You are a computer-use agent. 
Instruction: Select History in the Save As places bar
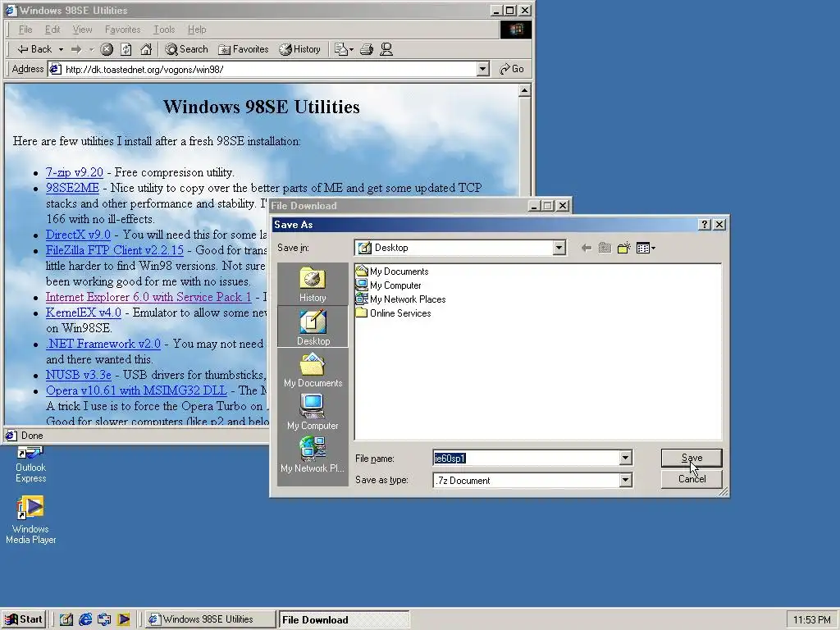tap(313, 285)
